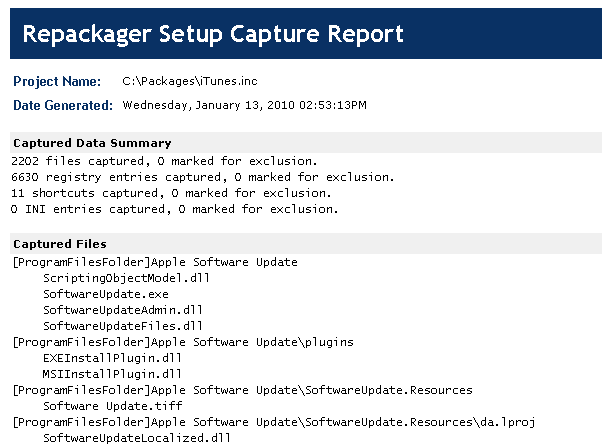Select the SoftwareUpdateFiles.dll file entry
This screenshot has width=611, height=447.
point(122,326)
